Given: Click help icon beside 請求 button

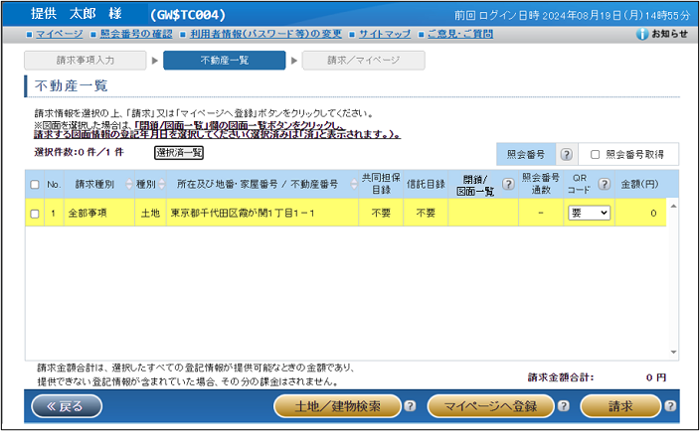Looking at the screenshot, I should pyautogui.click(x=670, y=406).
